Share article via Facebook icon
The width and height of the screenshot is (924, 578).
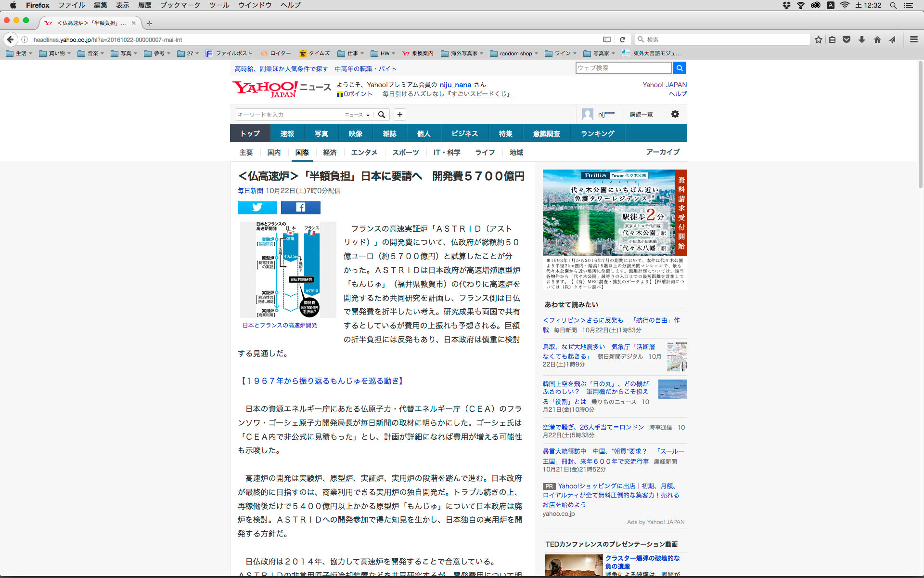[300, 207]
